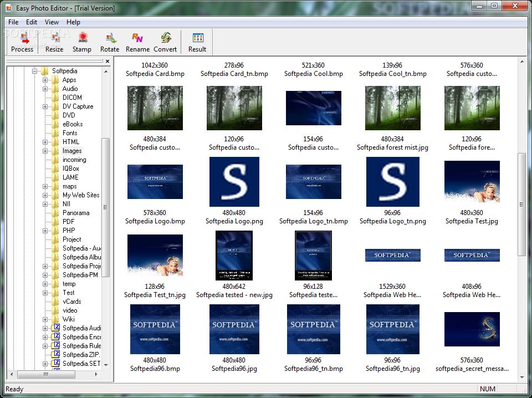Select the LAME folder
Screen dimensions: 532x398
(x=70, y=177)
